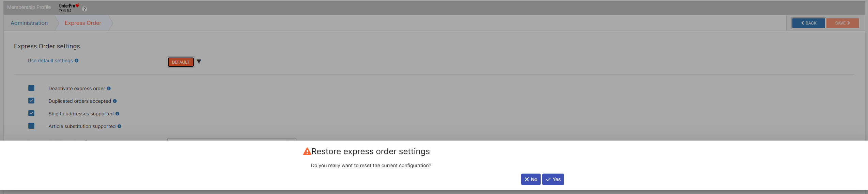Click the help question mark icon
Viewport: 868px width, 194px height.
tap(85, 9)
